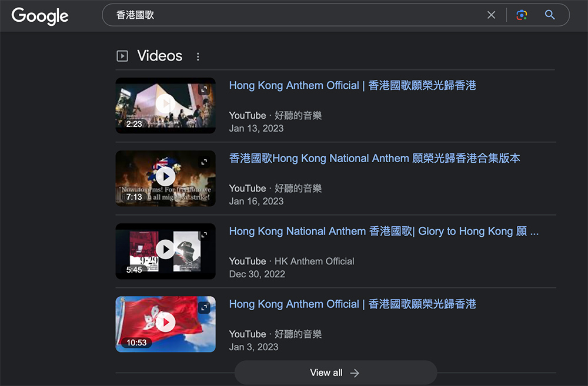The width and height of the screenshot is (588, 386).
Task: Open the Glory to Hong Kong video link
Action: click(383, 231)
